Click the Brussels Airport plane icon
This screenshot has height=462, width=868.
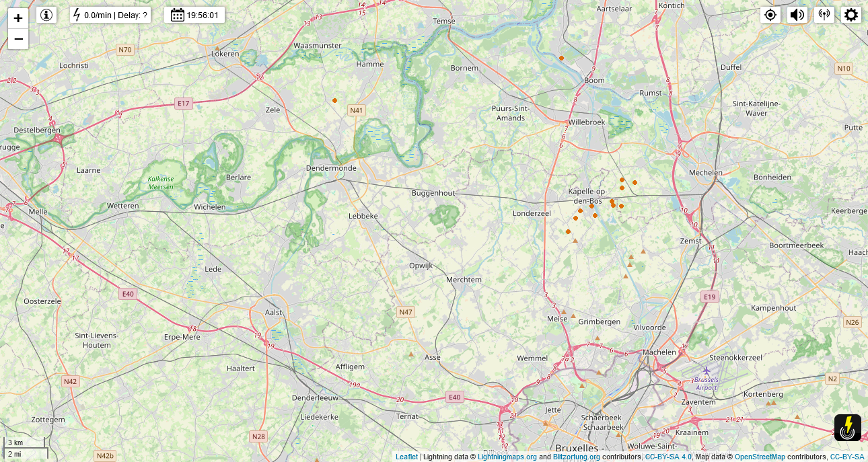pos(707,371)
